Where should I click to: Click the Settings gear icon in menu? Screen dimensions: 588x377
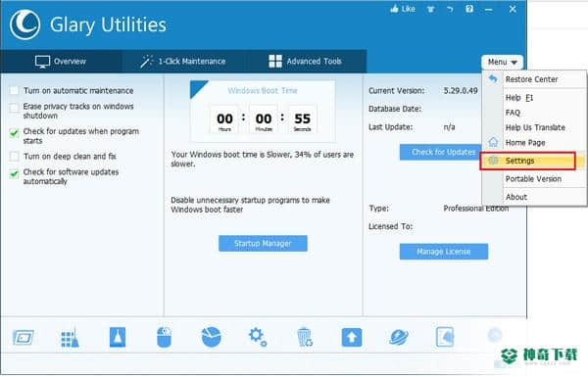coord(493,161)
